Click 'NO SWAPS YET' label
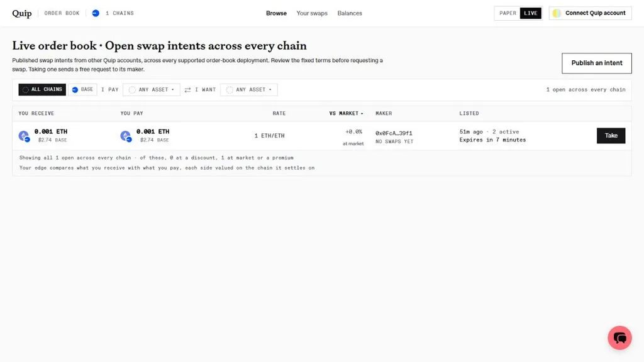 pyautogui.click(x=394, y=141)
